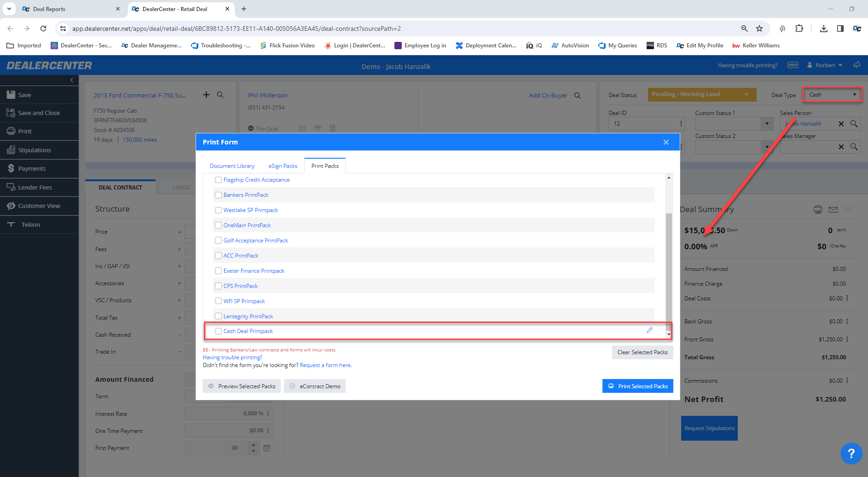Click the Save and Close sidebar icon
This screenshot has width=868, height=477.
point(11,113)
